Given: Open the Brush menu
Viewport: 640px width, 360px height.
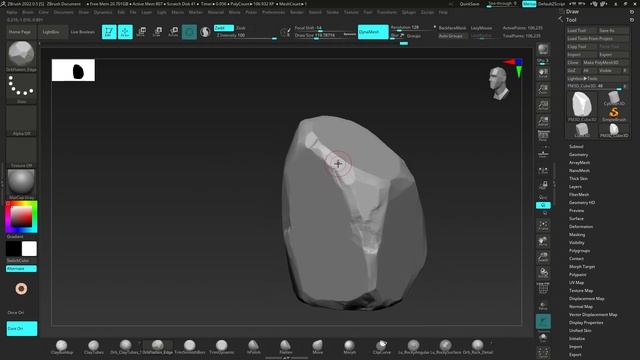Looking at the screenshot, I should [28, 12].
